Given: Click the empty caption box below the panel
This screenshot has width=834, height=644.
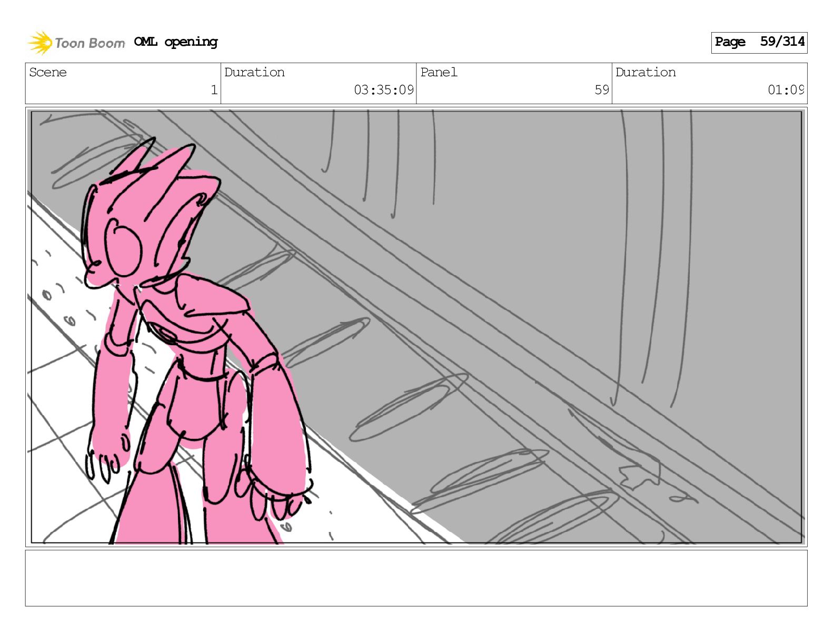Looking at the screenshot, I should click(x=416, y=578).
